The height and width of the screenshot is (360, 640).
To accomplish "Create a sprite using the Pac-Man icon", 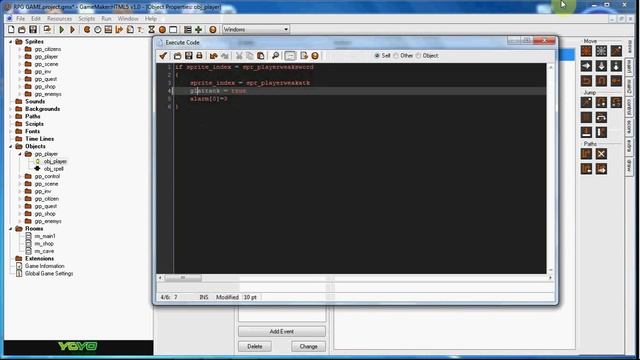I will click(87, 29).
